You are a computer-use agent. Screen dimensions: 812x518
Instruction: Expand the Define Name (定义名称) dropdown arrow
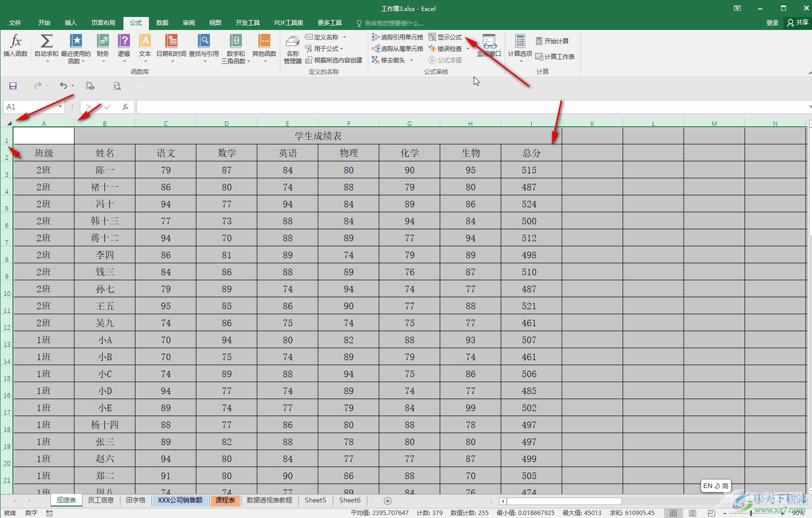pyautogui.click(x=344, y=37)
